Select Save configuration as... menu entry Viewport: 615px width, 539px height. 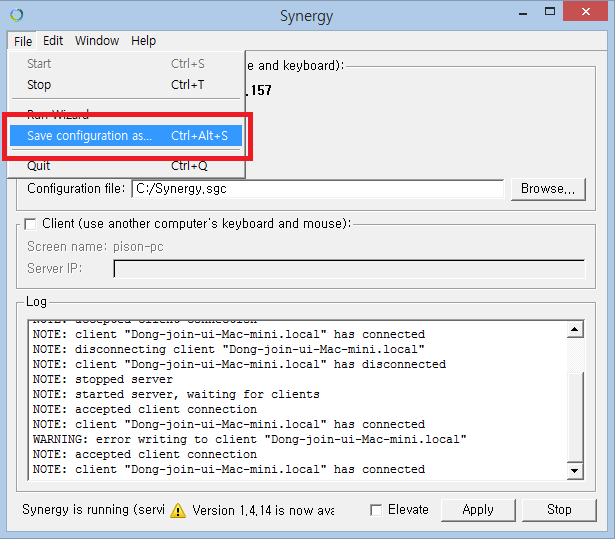coord(126,136)
